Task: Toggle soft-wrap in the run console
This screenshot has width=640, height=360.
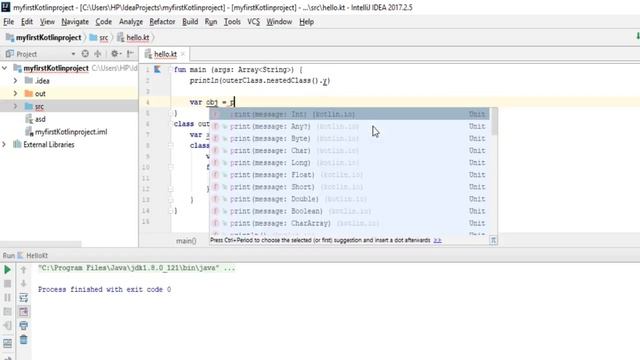Action: (23, 298)
